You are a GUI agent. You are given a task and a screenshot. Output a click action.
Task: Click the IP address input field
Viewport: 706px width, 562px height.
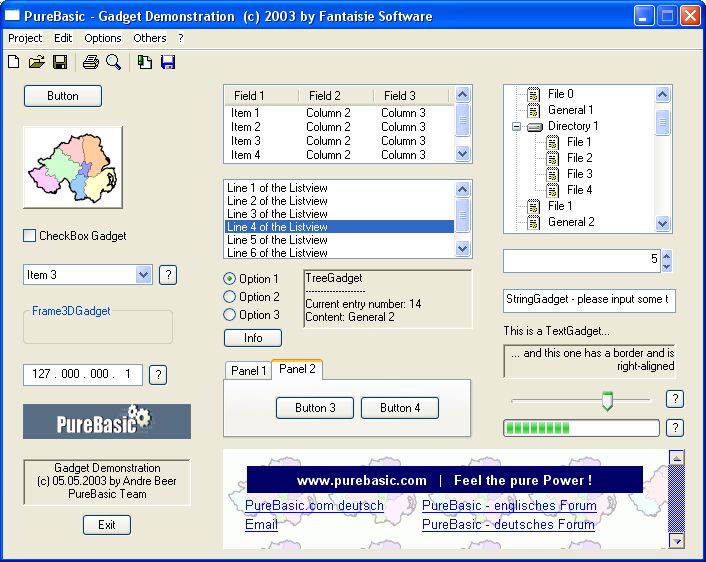click(83, 374)
